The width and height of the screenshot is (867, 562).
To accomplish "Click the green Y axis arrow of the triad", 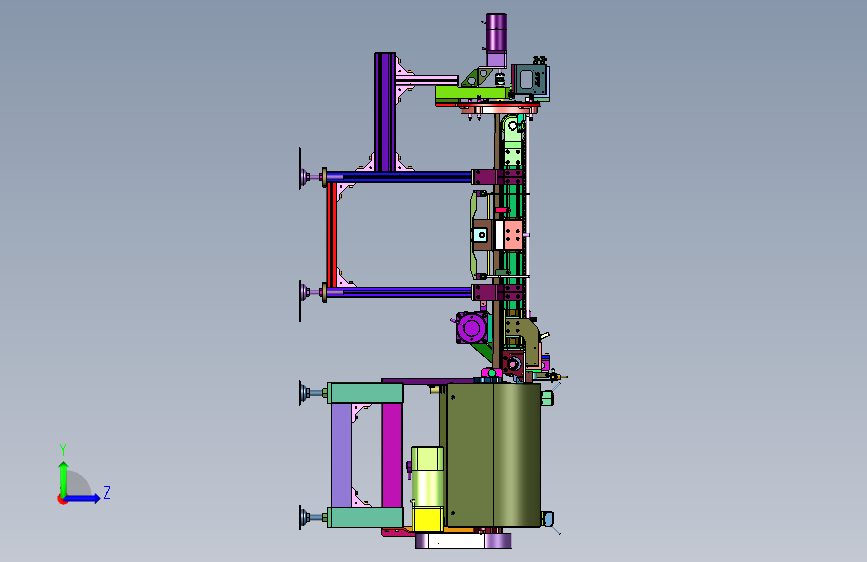I will [x=64, y=478].
